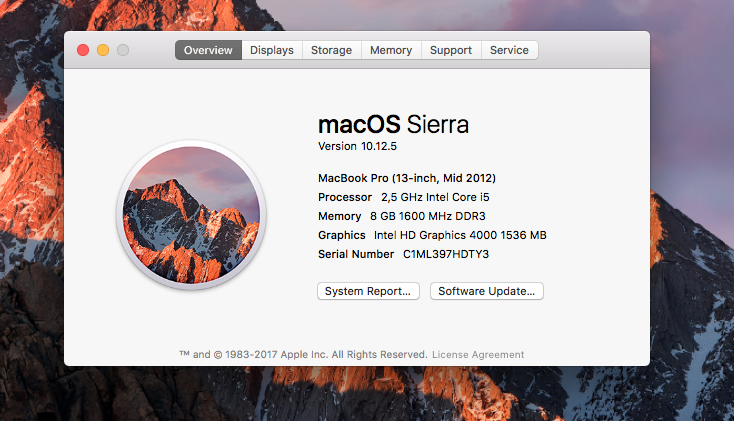
Task: Click the 2,5 GHz Intel Core i5 value
Action: 435,197
